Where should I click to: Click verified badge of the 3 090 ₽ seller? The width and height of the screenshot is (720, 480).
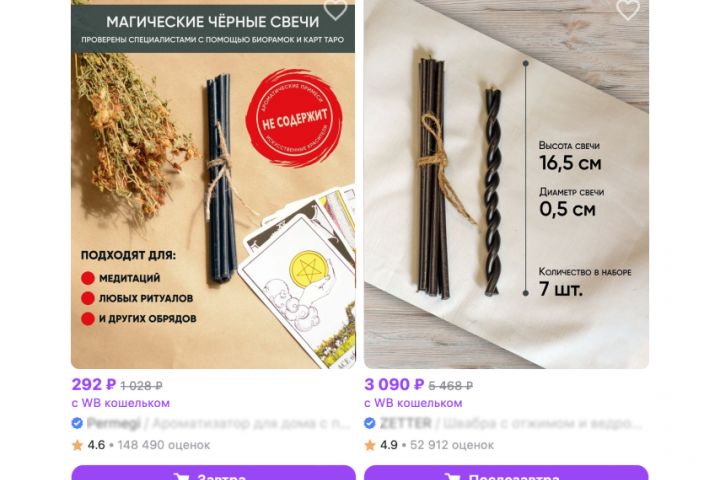pyautogui.click(x=370, y=423)
